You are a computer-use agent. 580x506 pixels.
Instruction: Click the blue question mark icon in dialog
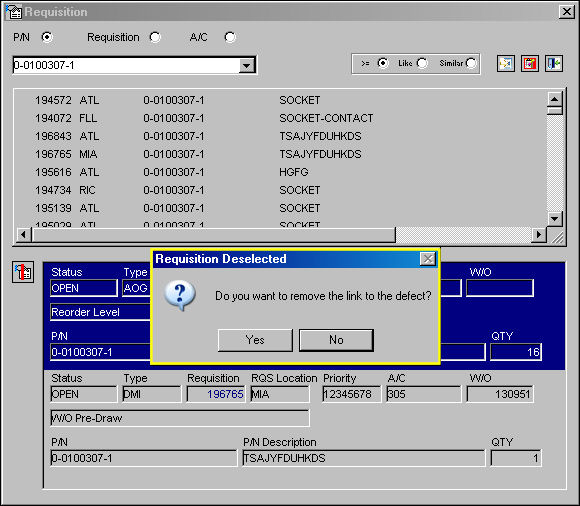tap(180, 296)
